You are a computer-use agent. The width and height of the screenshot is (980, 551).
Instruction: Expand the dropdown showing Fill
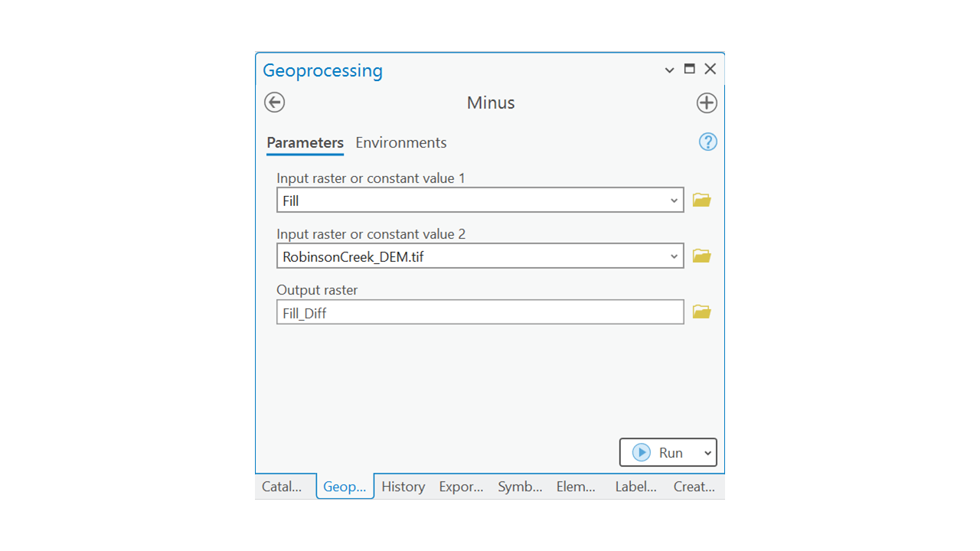coord(674,201)
